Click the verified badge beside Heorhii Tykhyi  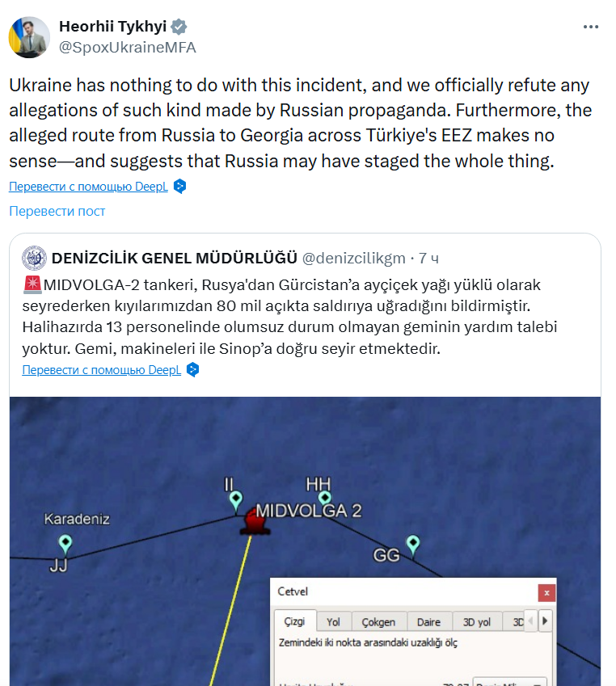179,27
